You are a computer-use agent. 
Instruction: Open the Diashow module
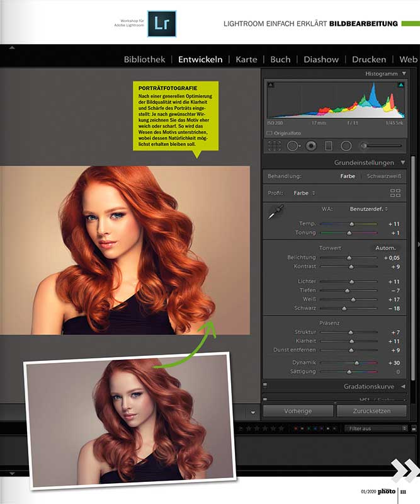(x=321, y=59)
